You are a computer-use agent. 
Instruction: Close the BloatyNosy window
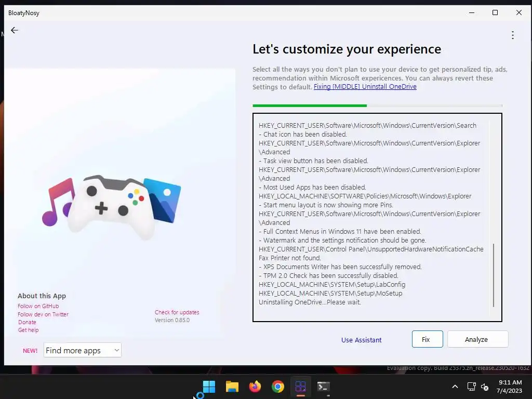519,12
